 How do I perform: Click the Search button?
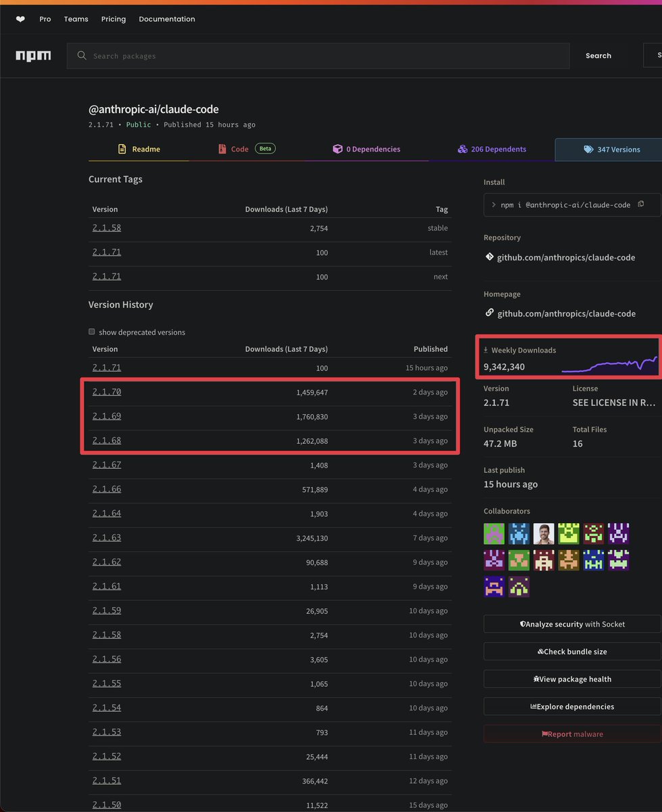tap(598, 55)
